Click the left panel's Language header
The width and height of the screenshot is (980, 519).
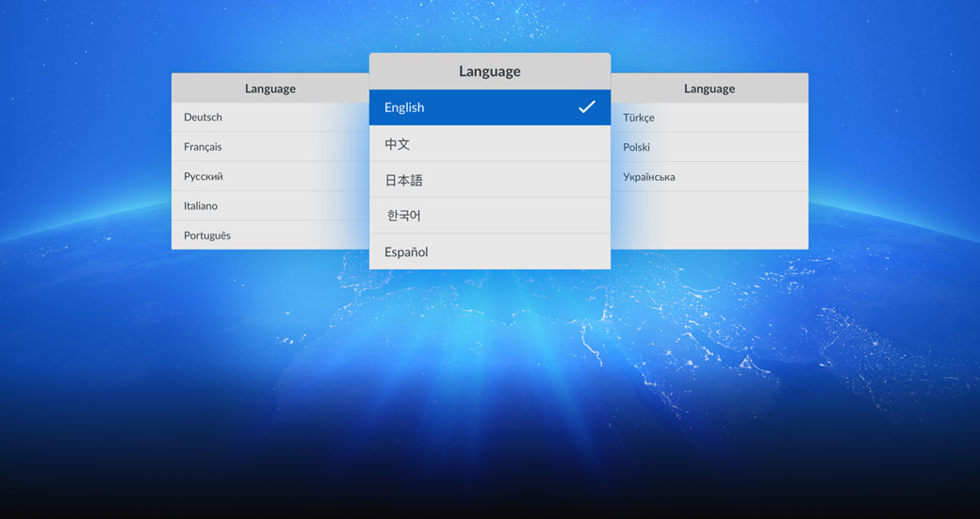(x=270, y=89)
